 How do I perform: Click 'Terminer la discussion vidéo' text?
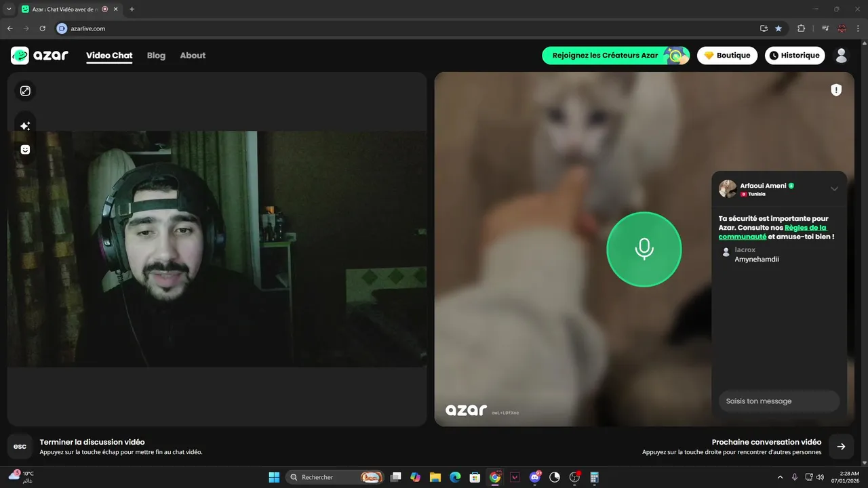[92, 442]
